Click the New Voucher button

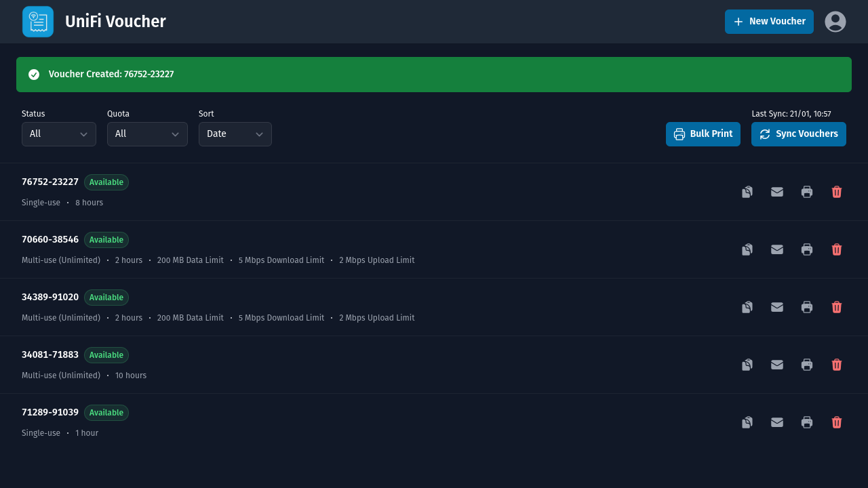point(769,21)
